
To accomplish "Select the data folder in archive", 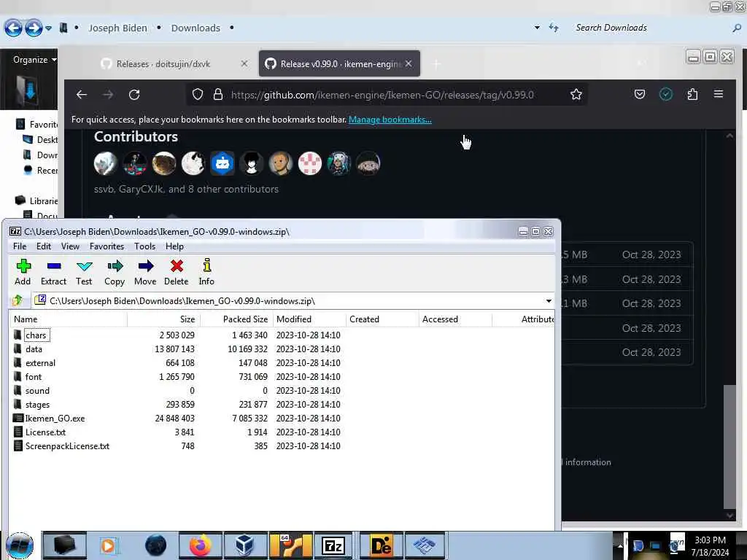I will tap(34, 349).
